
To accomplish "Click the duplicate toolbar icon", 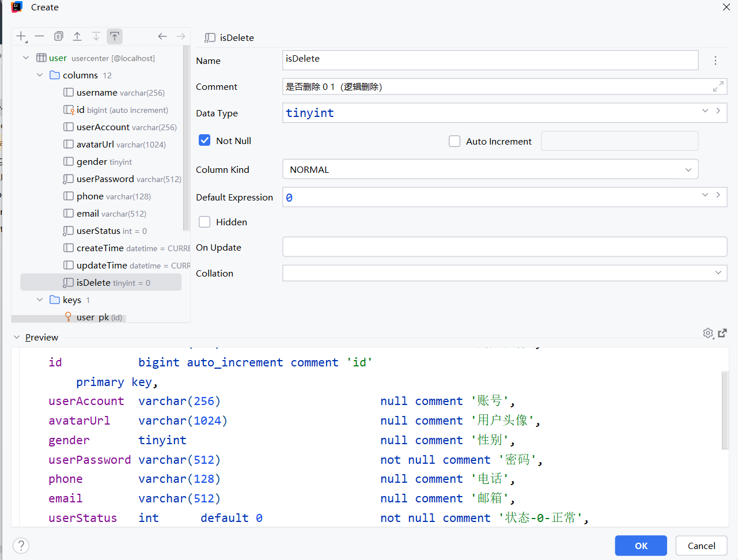I will click(x=59, y=36).
